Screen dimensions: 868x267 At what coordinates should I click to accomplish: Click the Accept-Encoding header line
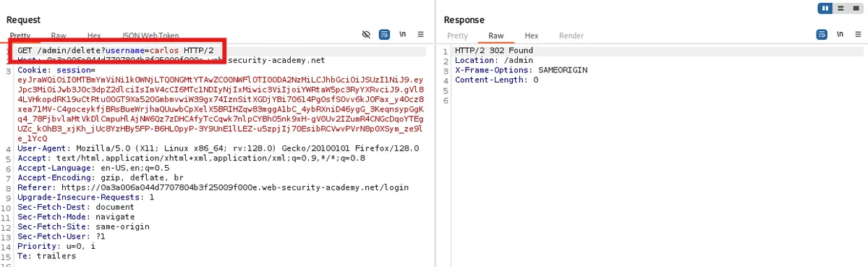coord(101,177)
